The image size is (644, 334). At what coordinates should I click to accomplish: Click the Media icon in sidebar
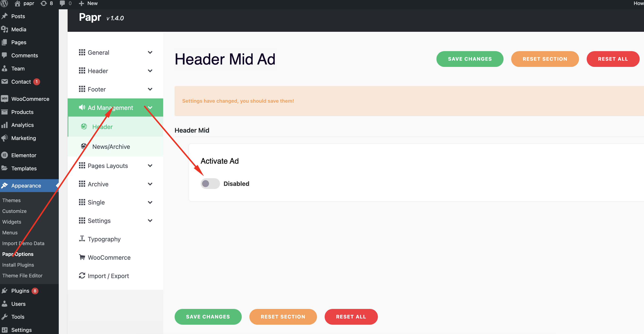(5, 29)
